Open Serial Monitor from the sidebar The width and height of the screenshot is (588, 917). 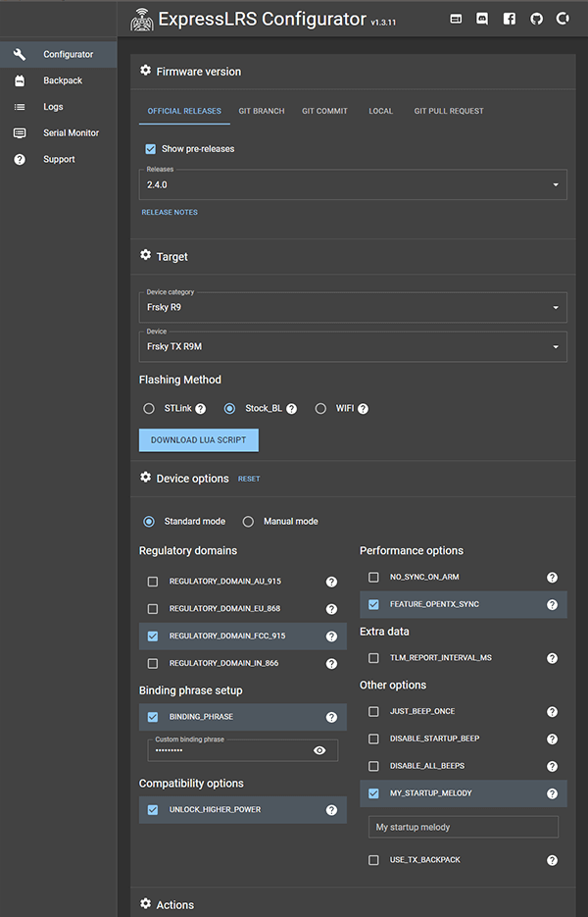[x=71, y=133]
